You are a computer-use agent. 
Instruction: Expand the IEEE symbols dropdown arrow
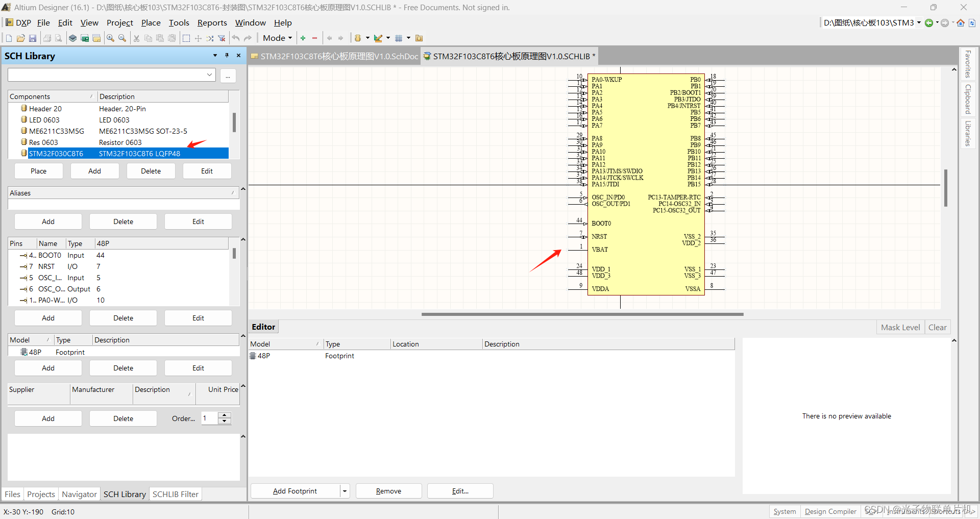pos(367,38)
